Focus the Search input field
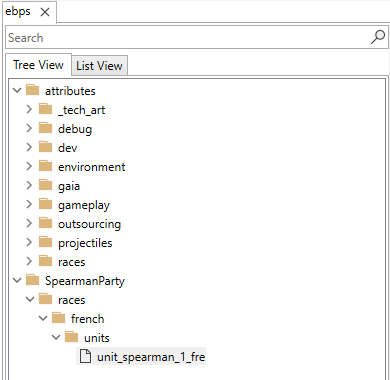Screen dimensions: 390x380 tap(188, 37)
